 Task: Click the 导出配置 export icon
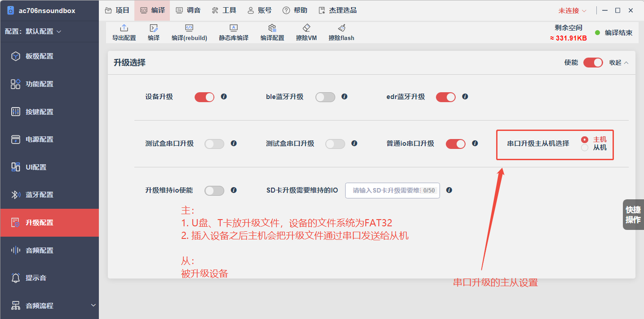124,28
